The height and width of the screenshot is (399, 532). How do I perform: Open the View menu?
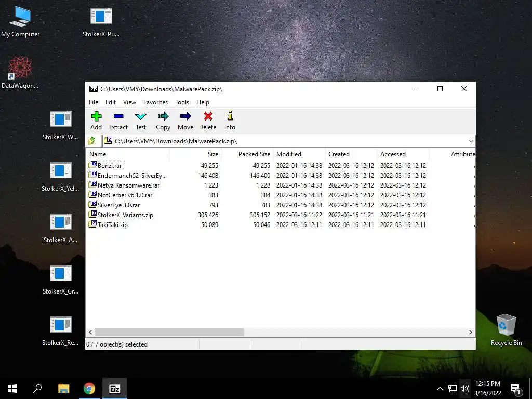point(129,102)
